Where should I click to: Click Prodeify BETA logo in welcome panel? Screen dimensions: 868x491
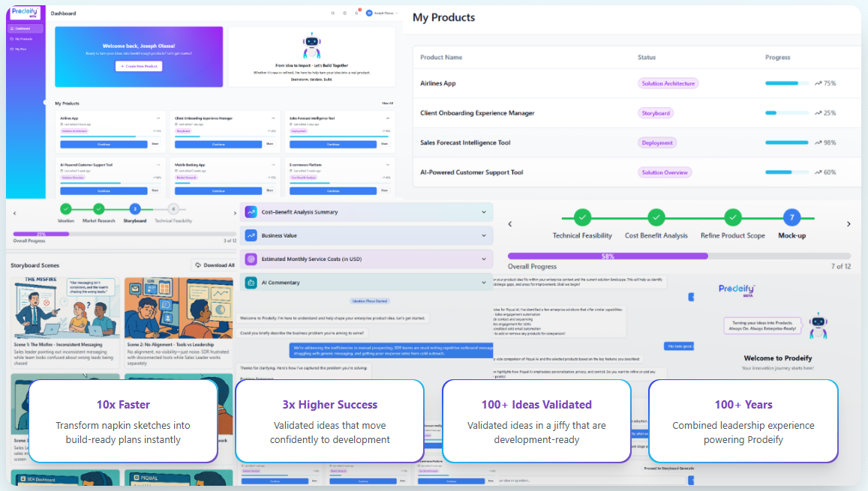pos(736,290)
